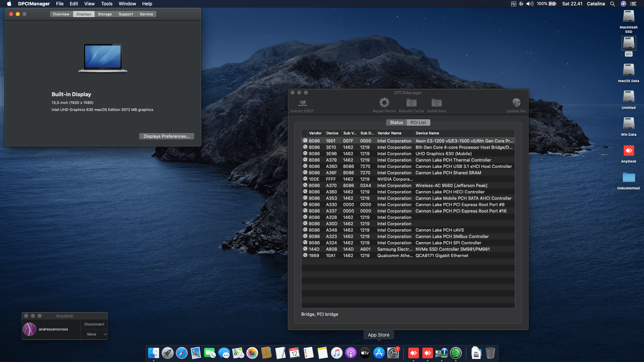This screenshot has width=644, height=362.
Task: Open the Window menu
Action: pos(127,4)
